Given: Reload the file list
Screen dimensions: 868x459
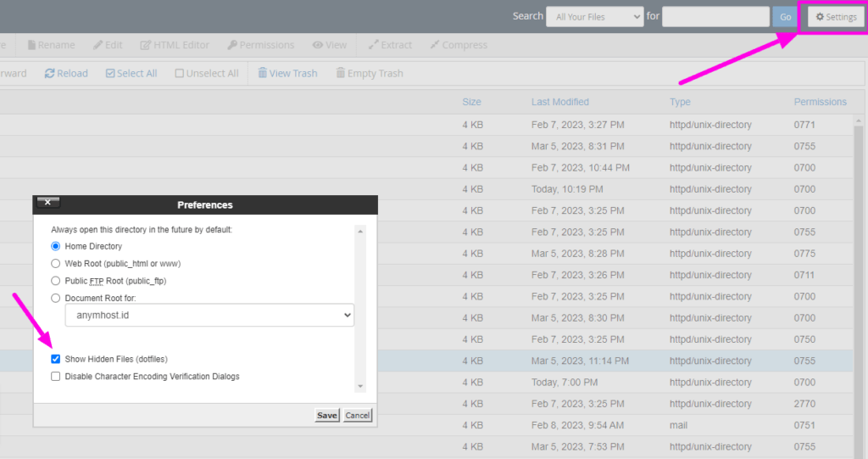Looking at the screenshot, I should [x=50, y=74].
